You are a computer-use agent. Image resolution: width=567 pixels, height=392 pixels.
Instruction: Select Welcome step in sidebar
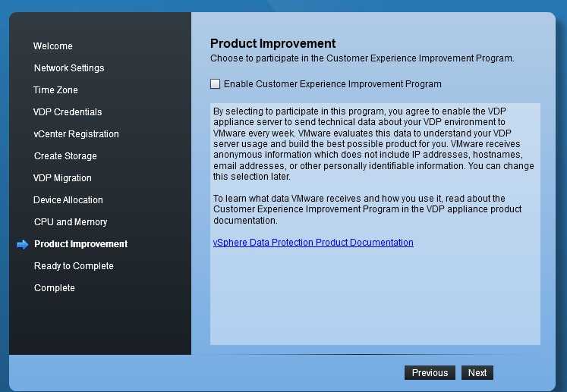click(53, 46)
